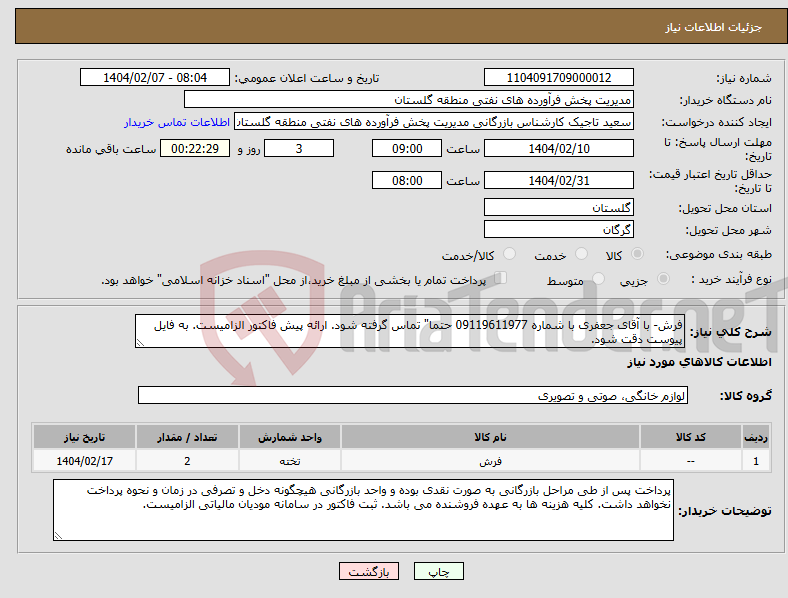Screen dimensions: 788x598
Task: Select the کالا/خدمت radio button
Action: [510, 254]
